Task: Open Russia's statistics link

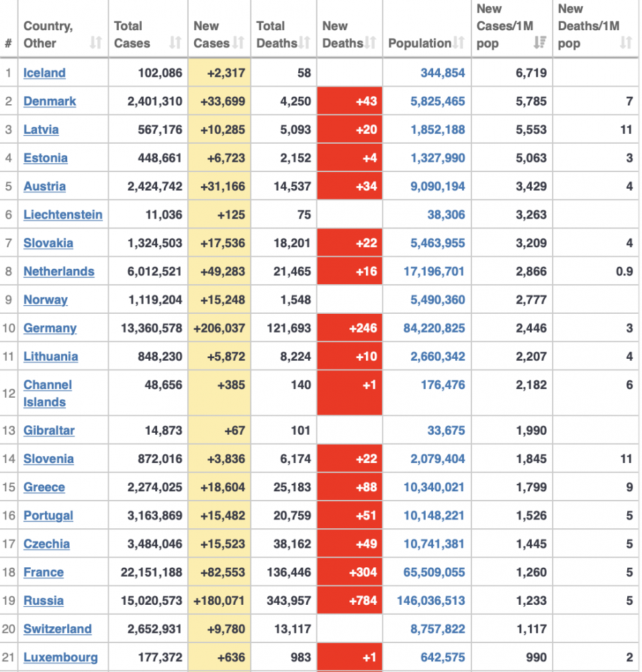Action: 44,600
